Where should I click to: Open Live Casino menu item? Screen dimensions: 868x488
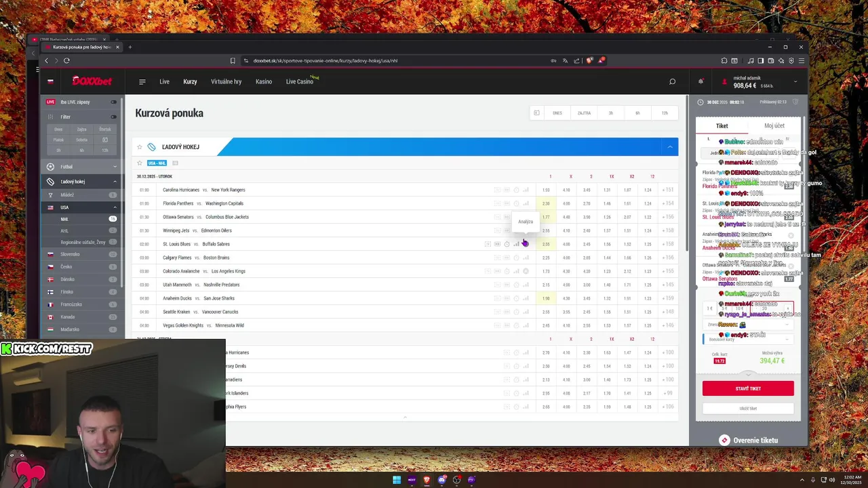(x=300, y=82)
